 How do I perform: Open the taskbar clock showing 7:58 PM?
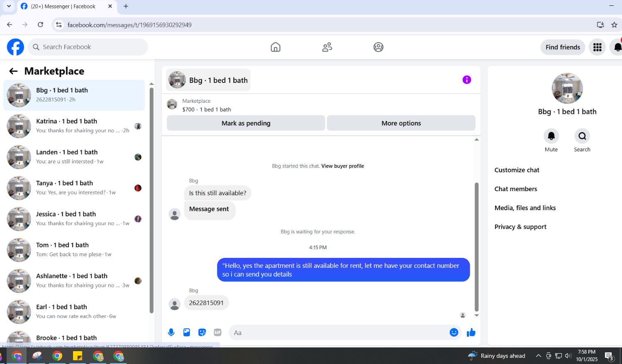[587, 356]
